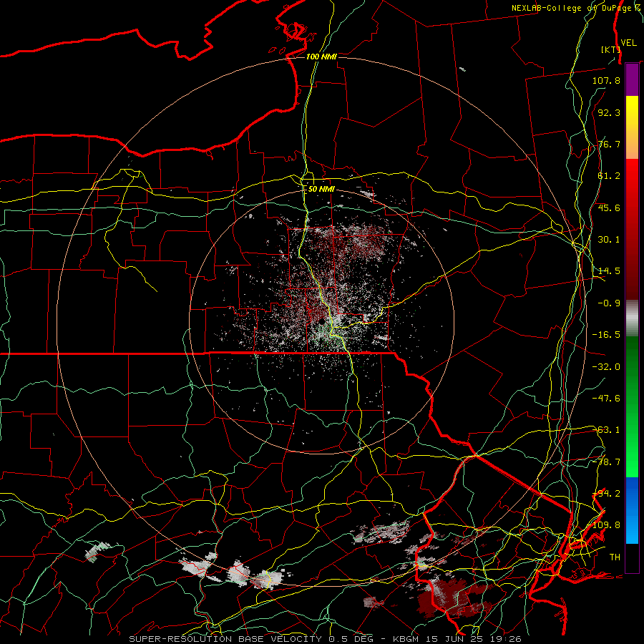The width and height of the screenshot is (644, 644).
Task: Click the VEL legend title
Action: pyautogui.click(x=628, y=43)
